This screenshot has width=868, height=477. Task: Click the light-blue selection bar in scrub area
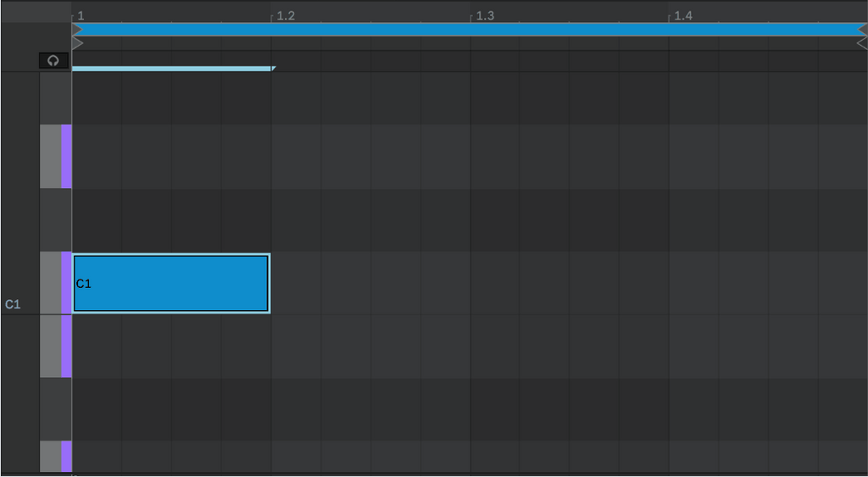(171, 69)
